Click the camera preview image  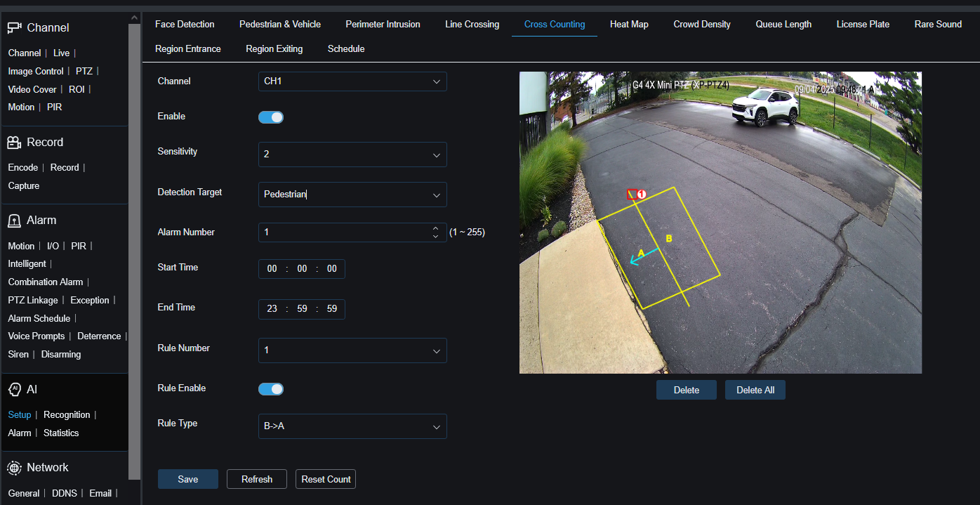point(720,223)
